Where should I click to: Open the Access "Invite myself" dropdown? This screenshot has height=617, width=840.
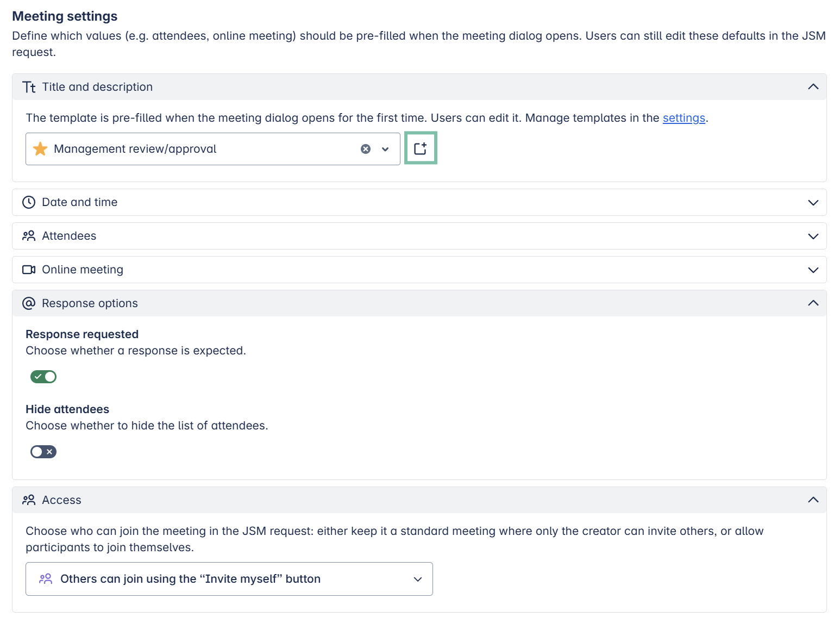point(417,579)
